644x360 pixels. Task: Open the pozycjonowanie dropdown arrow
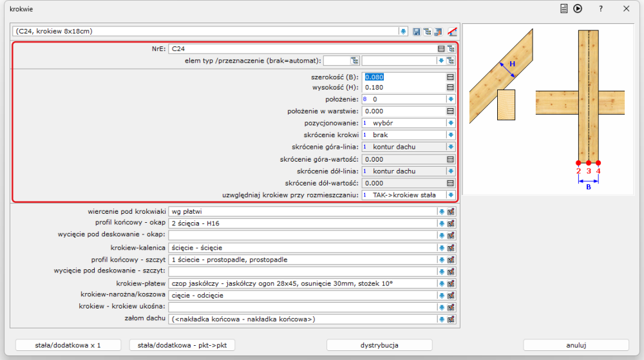pos(451,123)
